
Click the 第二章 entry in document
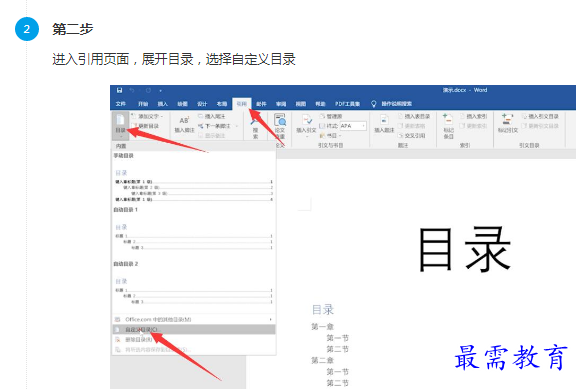click(x=322, y=360)
